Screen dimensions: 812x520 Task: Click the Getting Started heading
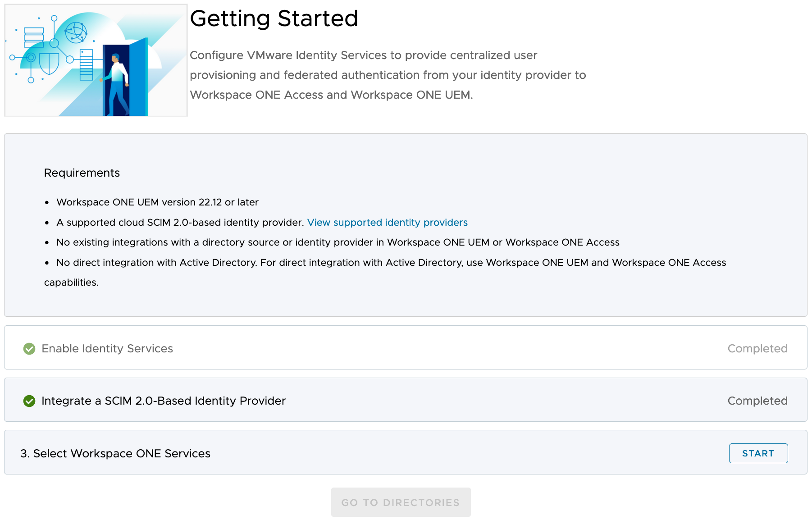coord(274,19)
